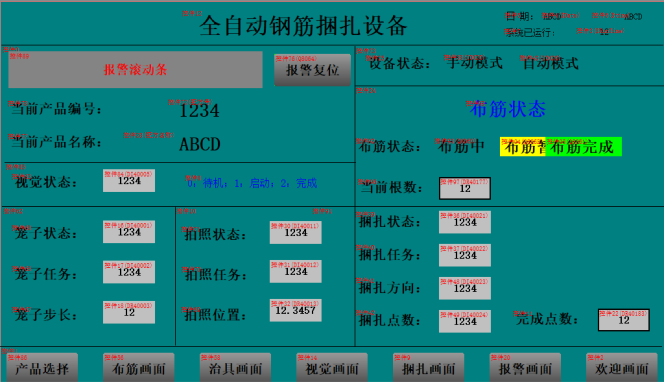Click the gray 报警滚动条 alarm banner
The image size is (664, 382).
click(x=136, y=70)
